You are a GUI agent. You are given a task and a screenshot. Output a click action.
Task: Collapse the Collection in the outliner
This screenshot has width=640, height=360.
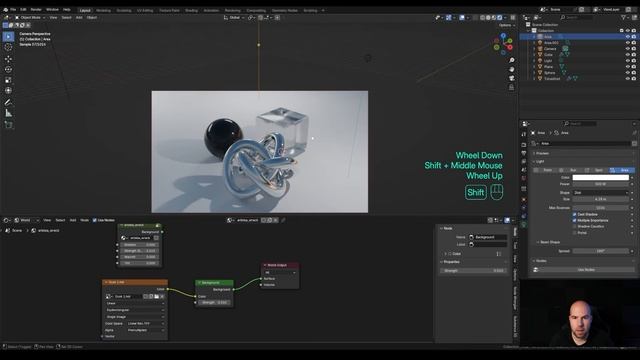tap(529, 31)
